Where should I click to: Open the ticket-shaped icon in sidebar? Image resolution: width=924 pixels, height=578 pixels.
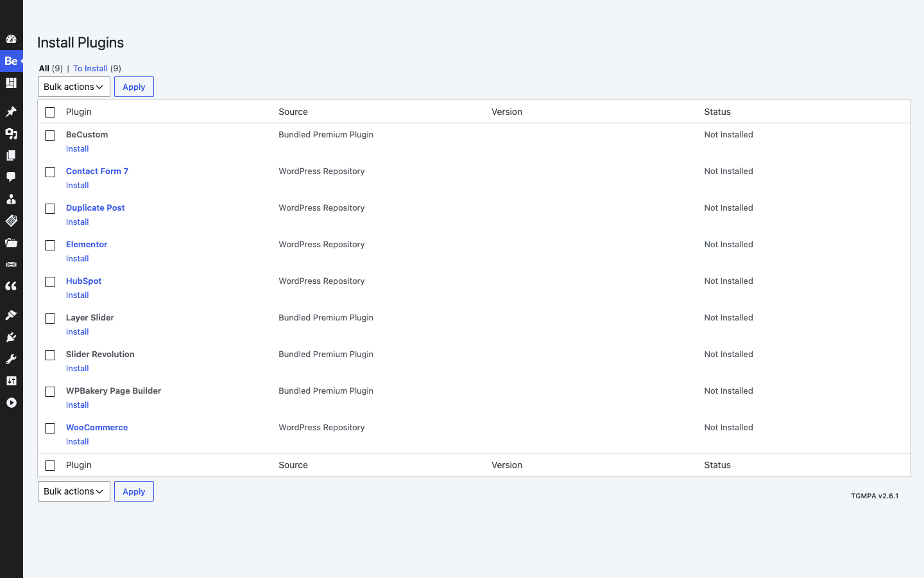pos(11,221)
